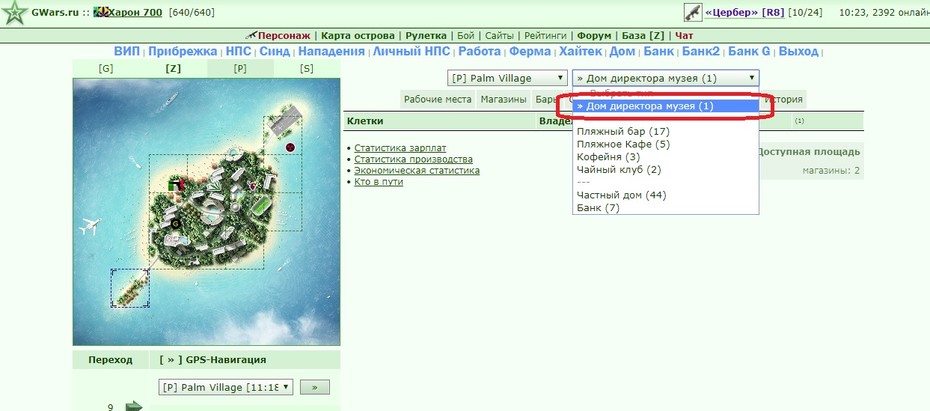This screenshot has width=930, height=411.
Task: Switch to the [Z] island tab
Action: (x=173, y=68)
